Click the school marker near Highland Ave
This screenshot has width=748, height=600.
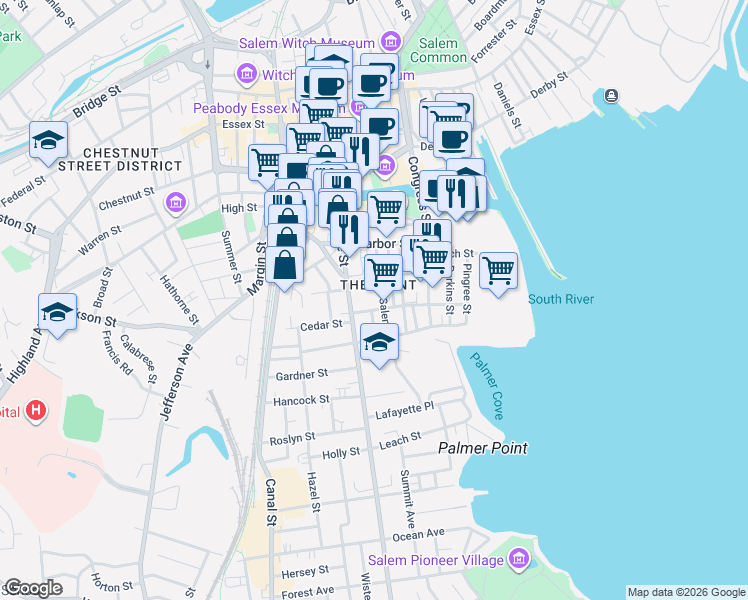coord(57,312)
